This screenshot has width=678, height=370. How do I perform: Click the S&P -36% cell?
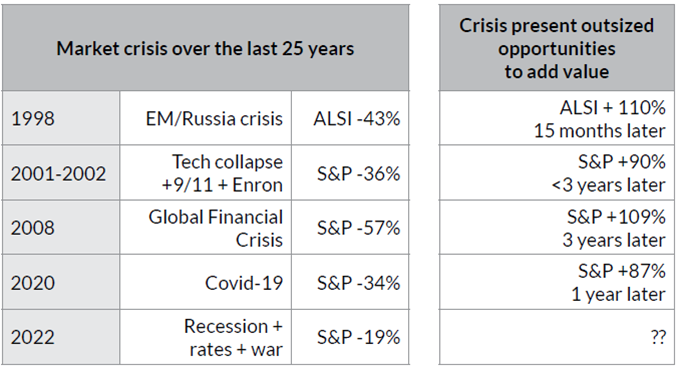(350, 172)
